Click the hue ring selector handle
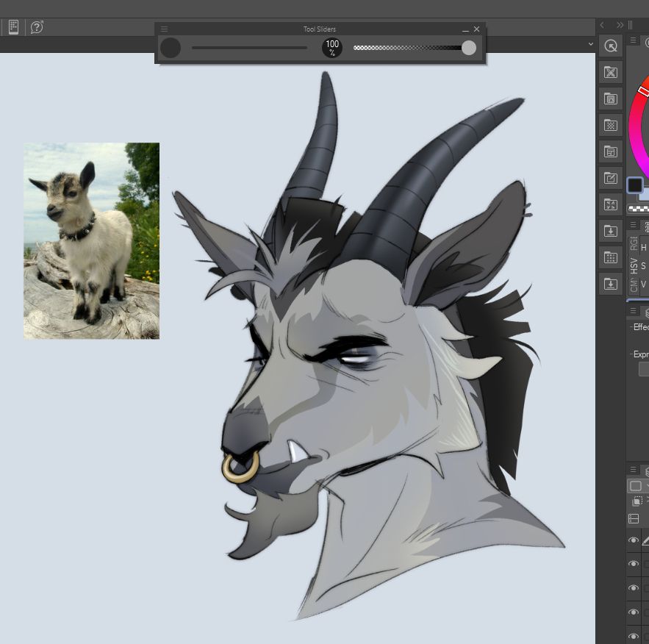 644,90
